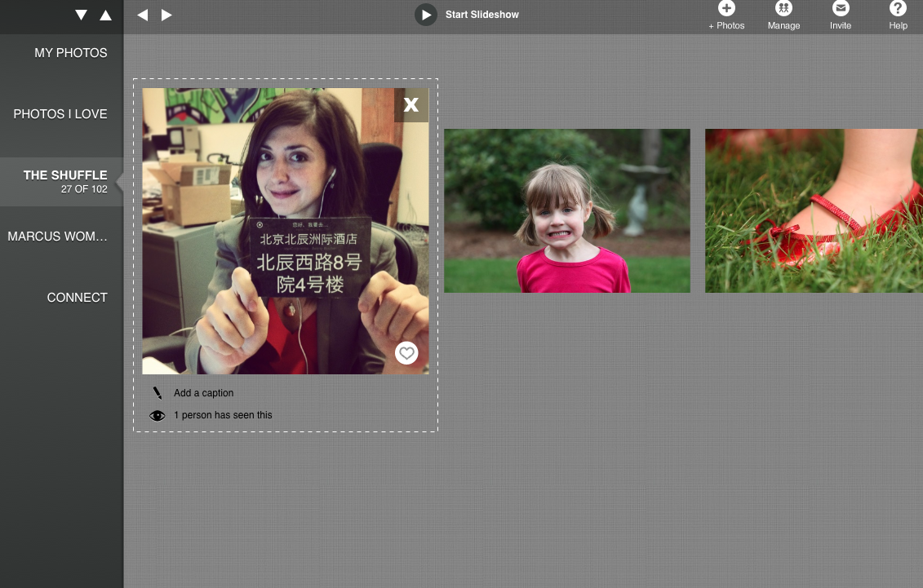Click the eye icon for photo views
The width and height of the screenshot is (923, 588).
[158, 415]
